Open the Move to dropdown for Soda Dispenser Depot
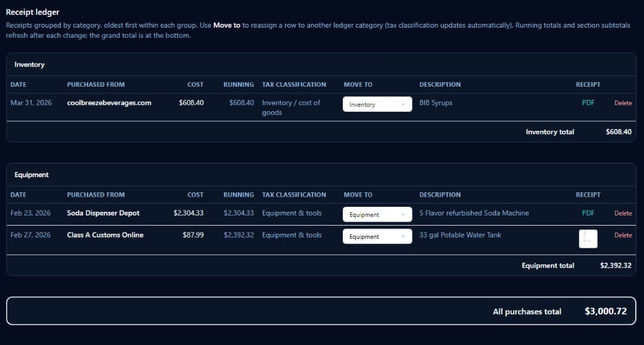Screen dimensions: 644x345 (x=377, y=214)
